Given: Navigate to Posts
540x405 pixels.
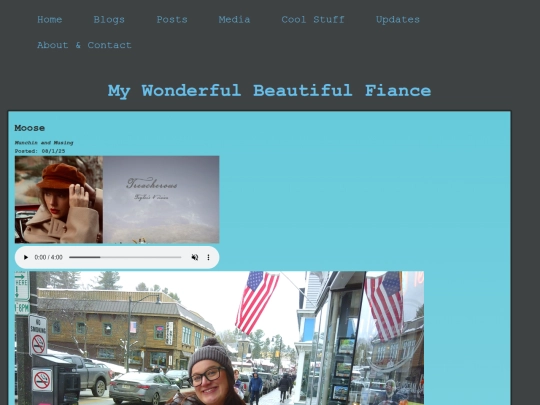Looking at the screenshot, I should [172, 20].
